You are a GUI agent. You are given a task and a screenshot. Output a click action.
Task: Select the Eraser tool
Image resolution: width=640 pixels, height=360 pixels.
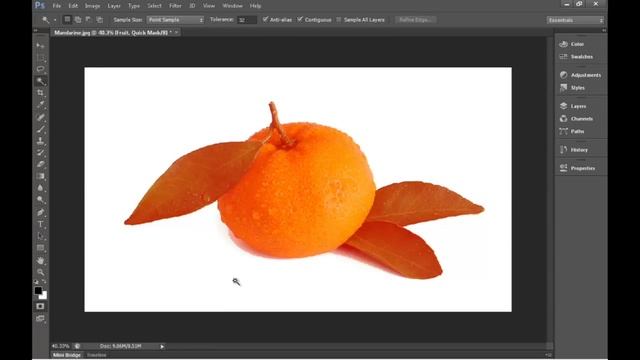40,164
